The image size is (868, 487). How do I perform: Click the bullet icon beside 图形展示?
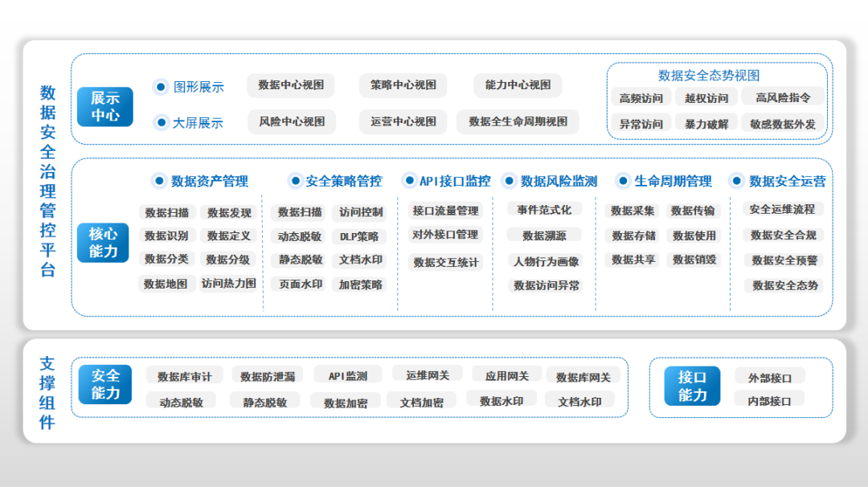[161, 87]
